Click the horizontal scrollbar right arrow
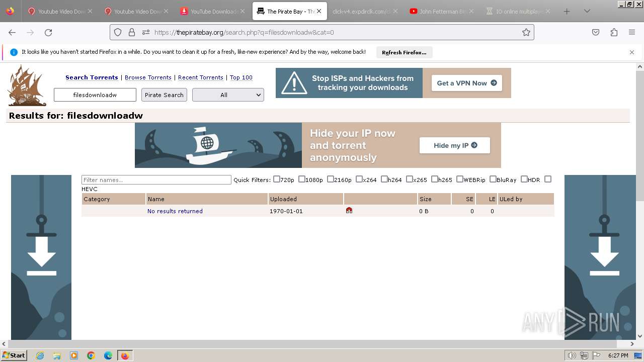 [632, 344]
